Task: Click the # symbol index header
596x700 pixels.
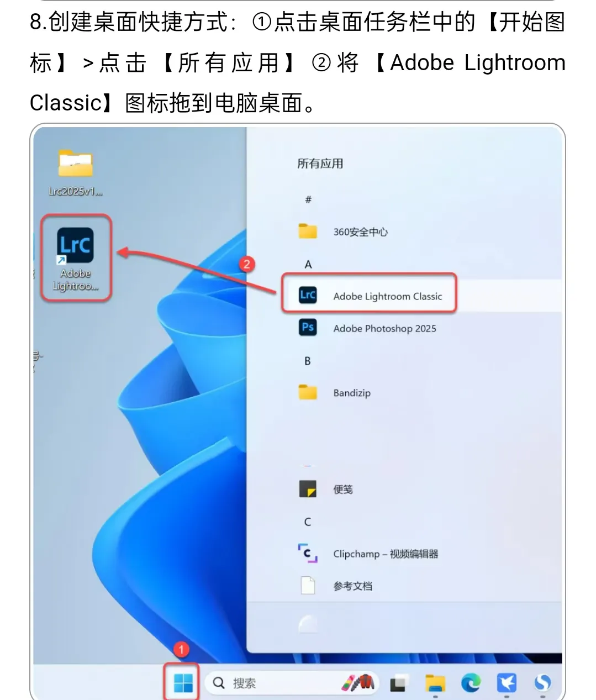Action: click(308, 199)
